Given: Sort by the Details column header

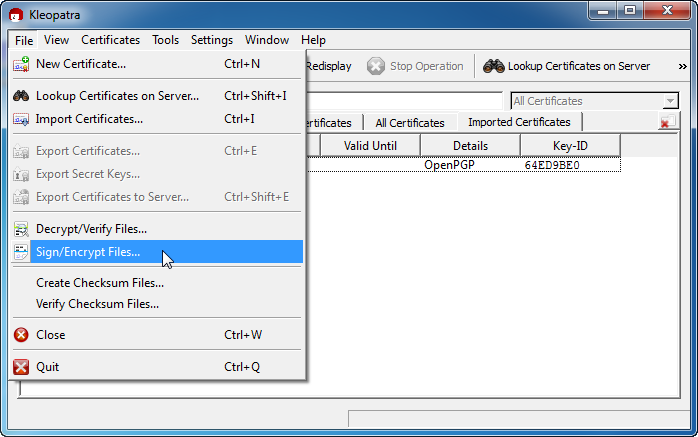Looking at the screenshot, I should point(470,146).
